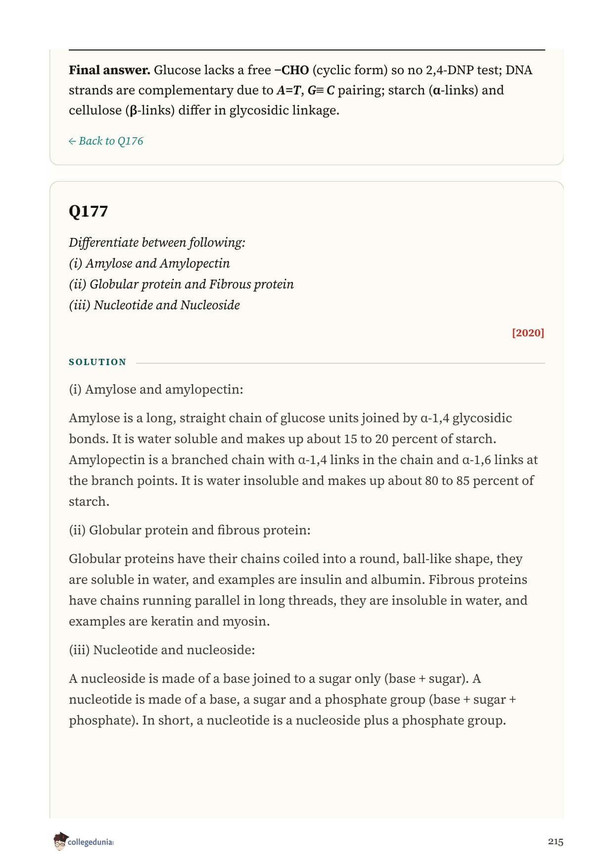
Task: Click the collegedunia brand name text
Action: pos(91,842)
